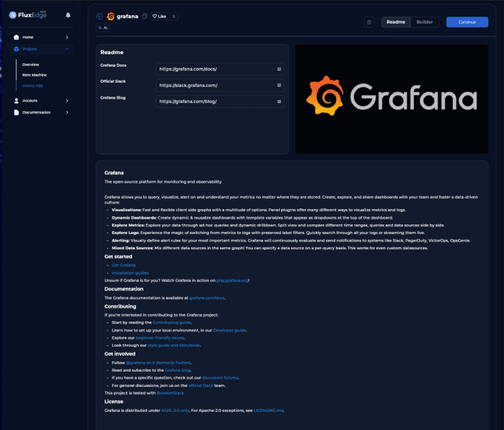Viewport: 504px width, 430px height.
Task: Switch to the Builder tab
Action: [x=425, y=22]
